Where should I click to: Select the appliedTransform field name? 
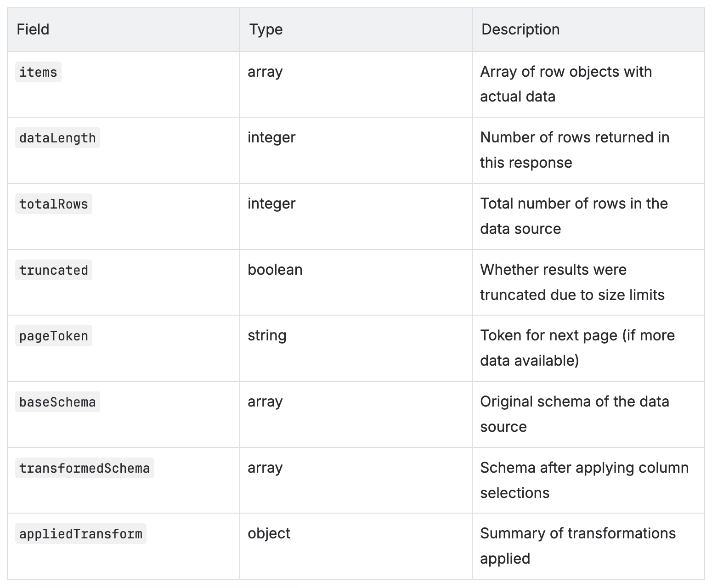(81, 534)
